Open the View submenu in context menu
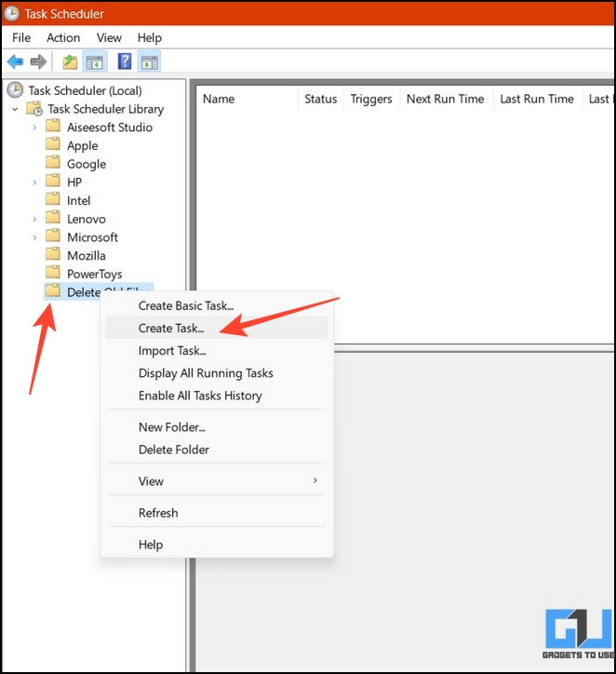Image resolution: width=616 pixels, height=674 pixels. (x=151, y=481)
